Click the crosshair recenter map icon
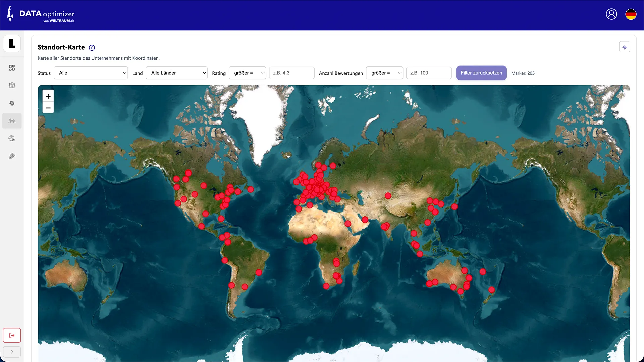644x362 pixels. (x=625, y=47)
